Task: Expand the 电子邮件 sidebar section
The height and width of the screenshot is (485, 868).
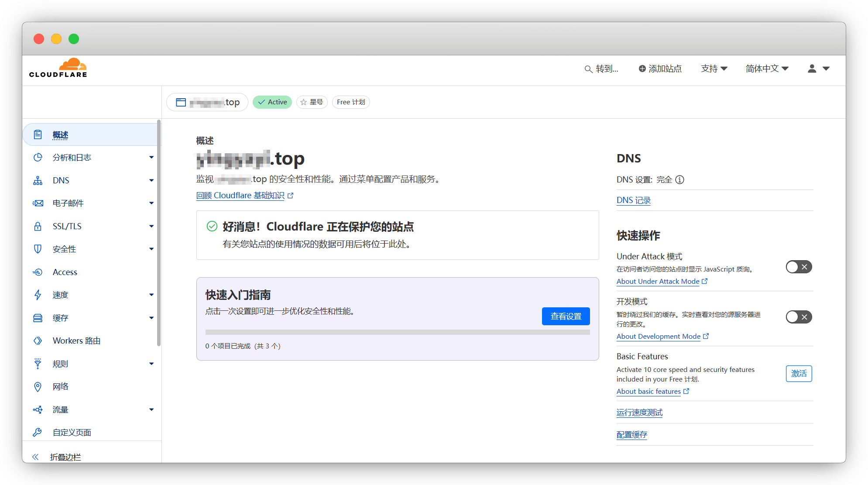Action: click(x=151, y=203)
